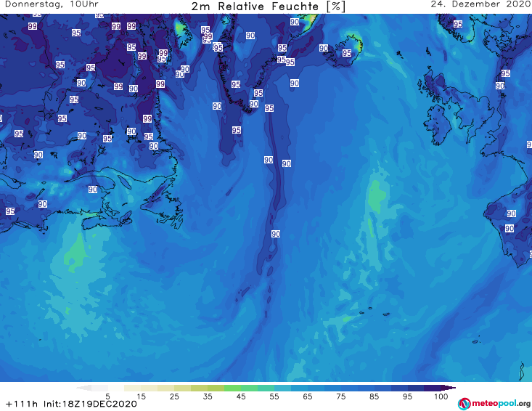Screen dimensions: 532x411
Task: Click the '5' tick label on color legend
Action: pyautogui.click(x=107, y=396)
